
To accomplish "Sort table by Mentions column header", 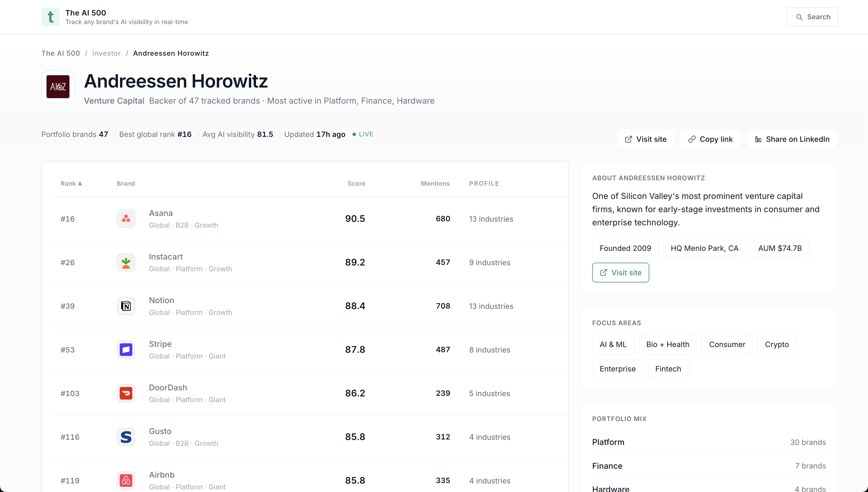I will click(x=435, y=183).
